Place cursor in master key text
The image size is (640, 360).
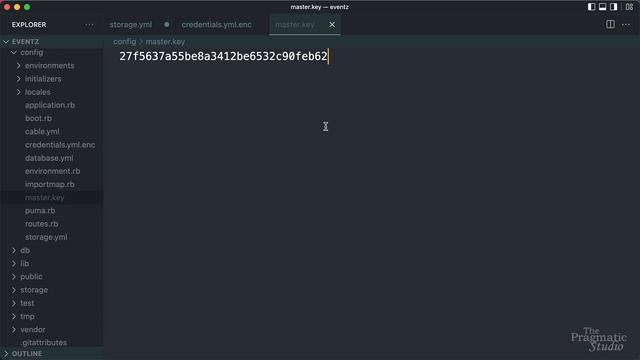[x=223, y=56]
